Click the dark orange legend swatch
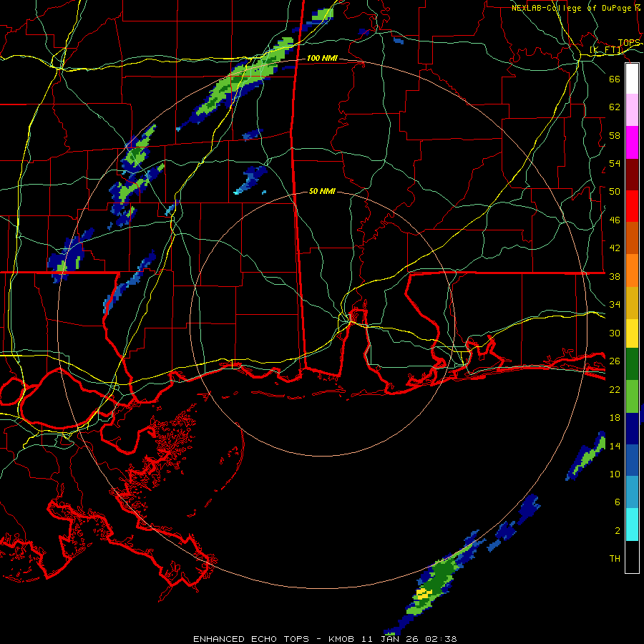The height and width of the screenshot is (644, 644). [632, 238]
